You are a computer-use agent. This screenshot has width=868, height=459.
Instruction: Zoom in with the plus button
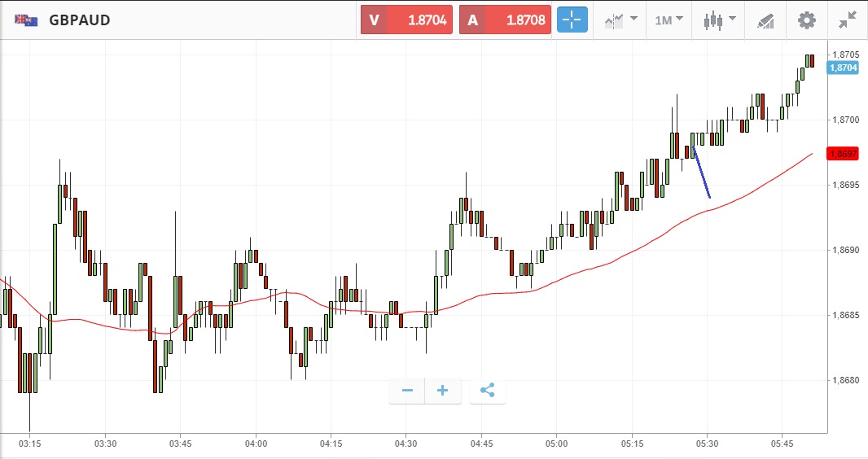443,391
